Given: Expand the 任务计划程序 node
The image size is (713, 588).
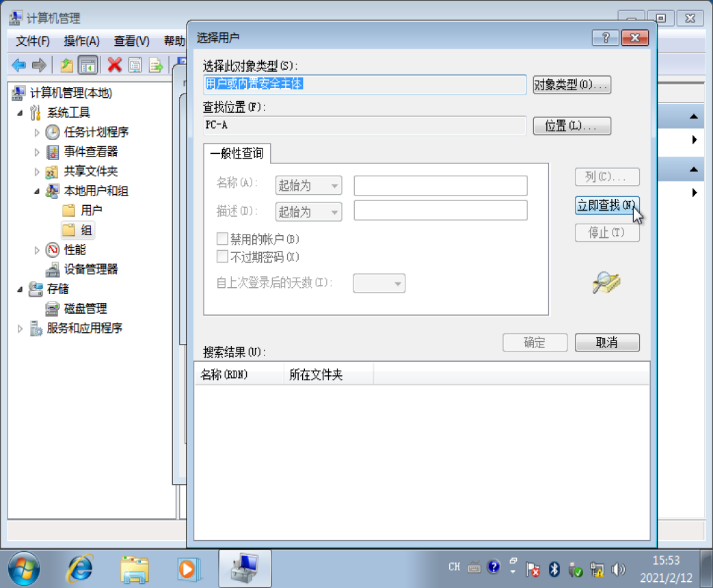Looking at the screenshot, I should [37, 133].
